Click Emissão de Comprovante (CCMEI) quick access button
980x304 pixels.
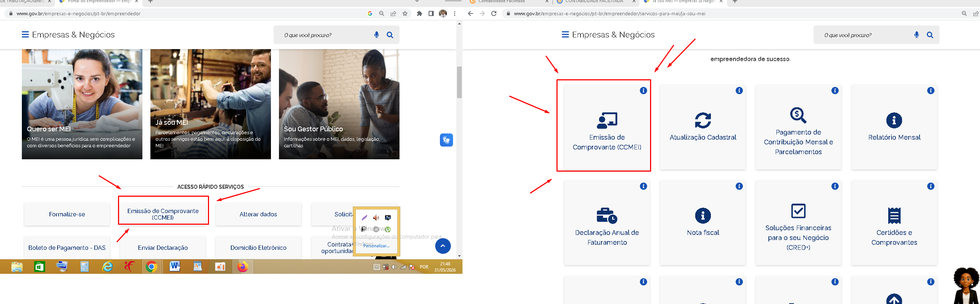click(163, 214)
